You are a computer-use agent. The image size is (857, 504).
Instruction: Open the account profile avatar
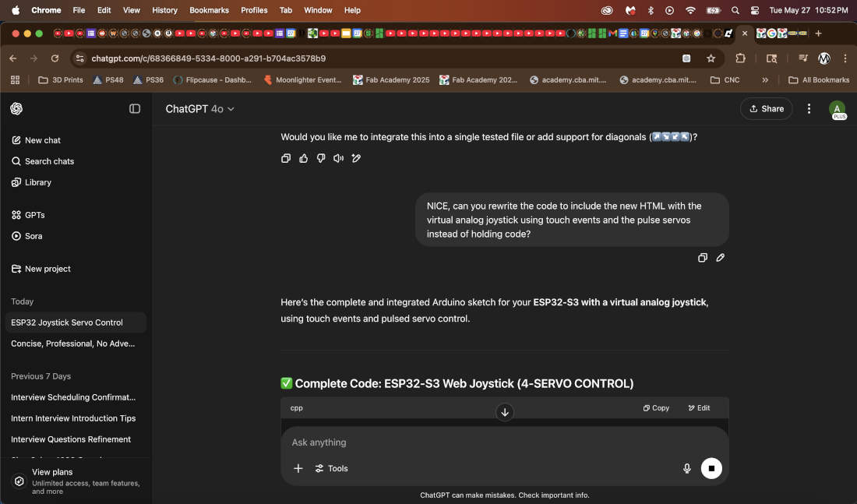(x=837, y=109)
